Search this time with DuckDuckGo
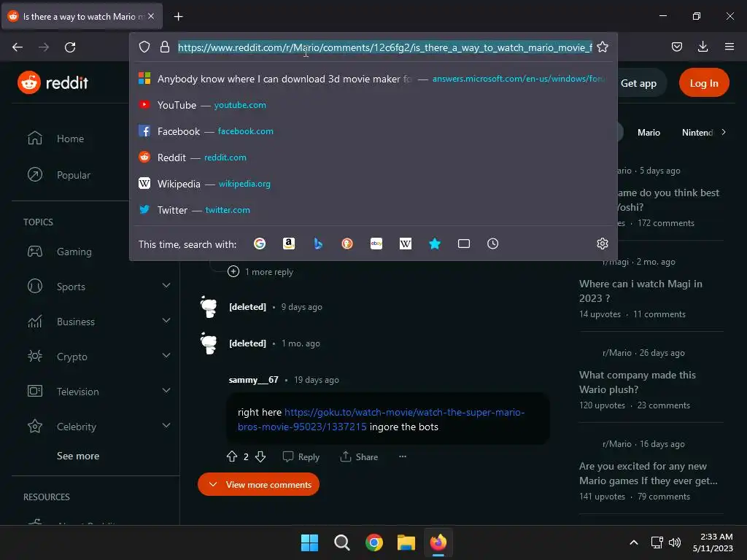 347,244
